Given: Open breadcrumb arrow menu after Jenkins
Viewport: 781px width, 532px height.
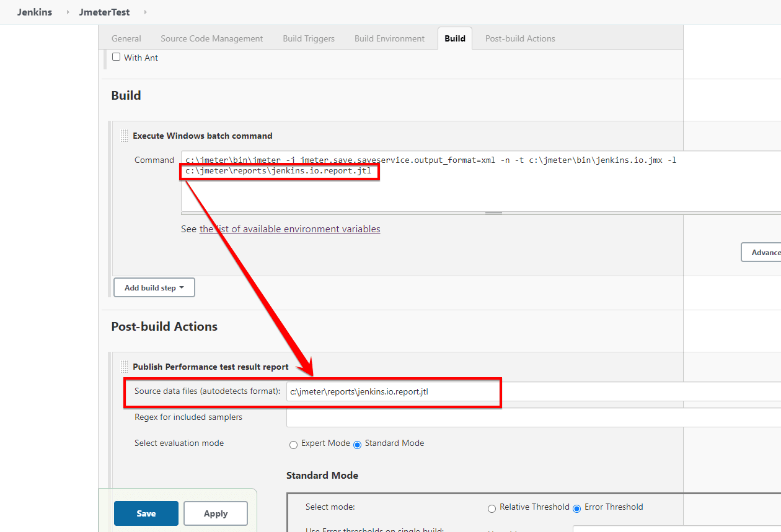Looking at the screenshot, I should tap(68, 12).
